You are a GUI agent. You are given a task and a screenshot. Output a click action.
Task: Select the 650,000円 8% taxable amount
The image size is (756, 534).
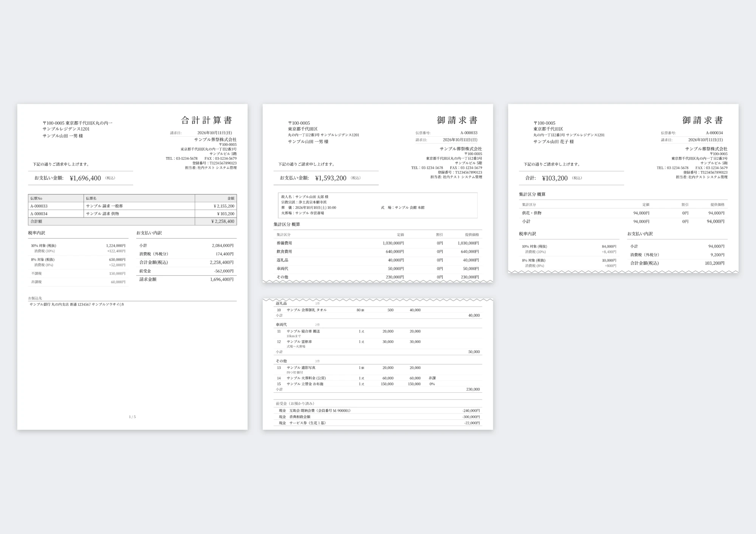[x=117, y=259]
